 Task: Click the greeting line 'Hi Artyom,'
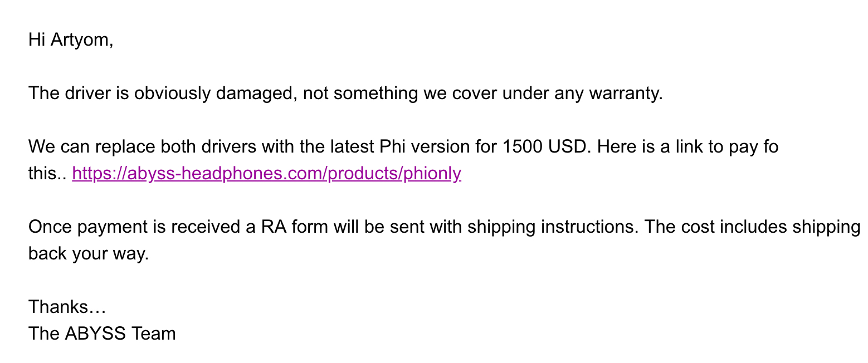click(71, 41)
